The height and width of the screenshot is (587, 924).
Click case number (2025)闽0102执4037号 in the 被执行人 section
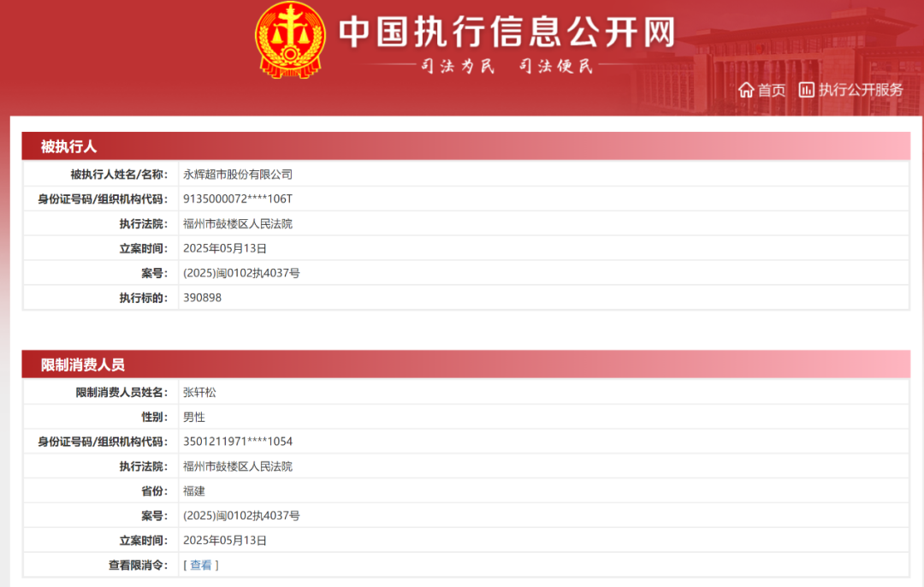coord(241,274)
